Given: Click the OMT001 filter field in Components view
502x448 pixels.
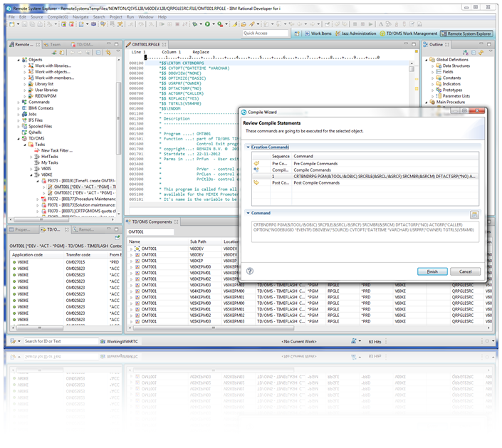Looking at the screenshot, I should [x=150, y=231].
